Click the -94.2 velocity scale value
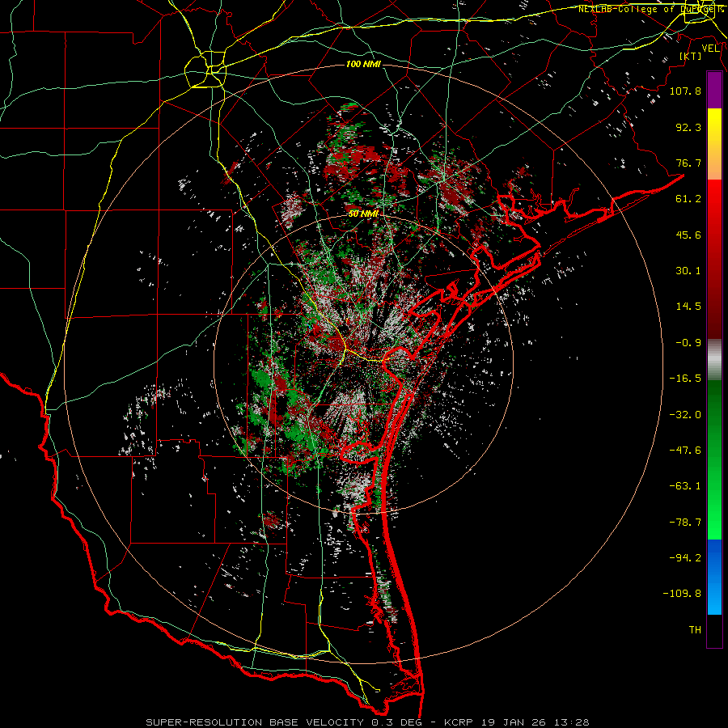 click(685, 558)
